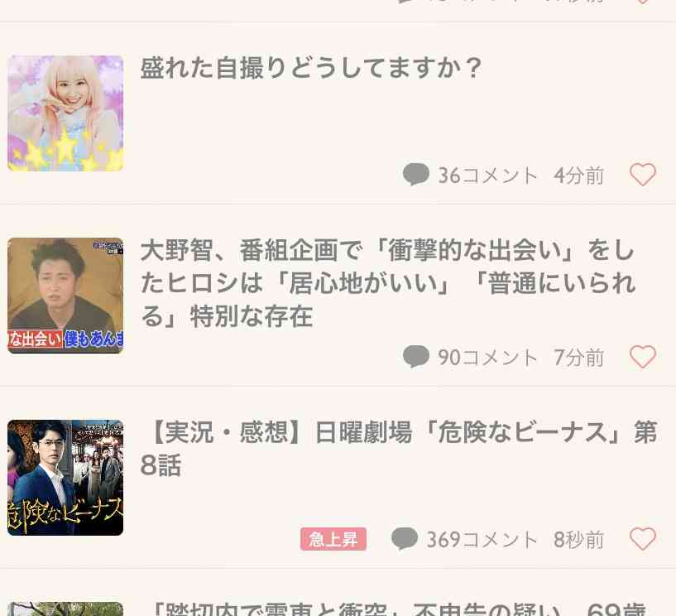The image size is (676, 616).
Task: Click the 4分前 timestamp
Action: (x=578, y=176)
